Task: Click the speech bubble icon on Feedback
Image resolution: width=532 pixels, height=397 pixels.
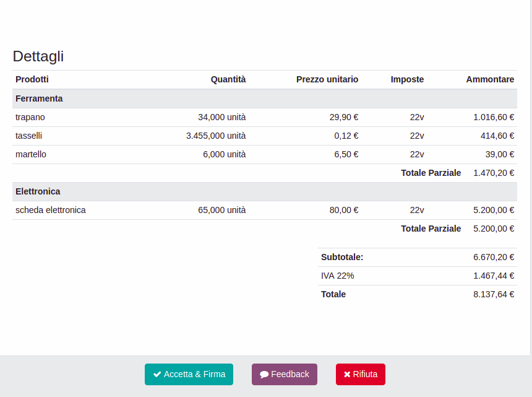Action: point(264,374)
